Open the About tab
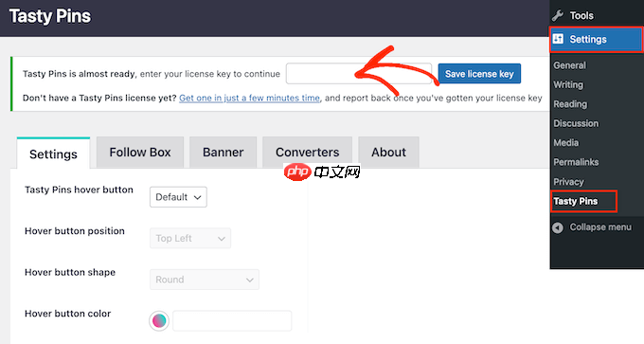 click(x=388, y=152)
